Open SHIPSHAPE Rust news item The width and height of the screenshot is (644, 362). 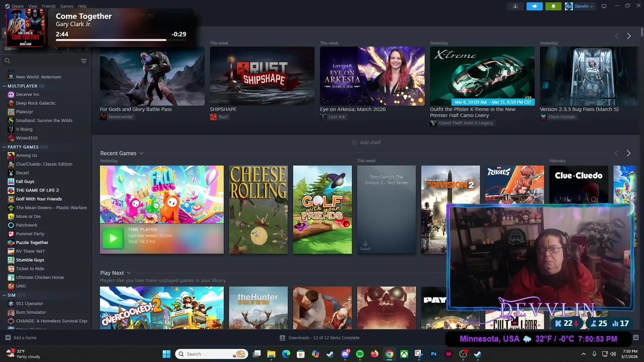pyautogui.click(x=262, y=76)
